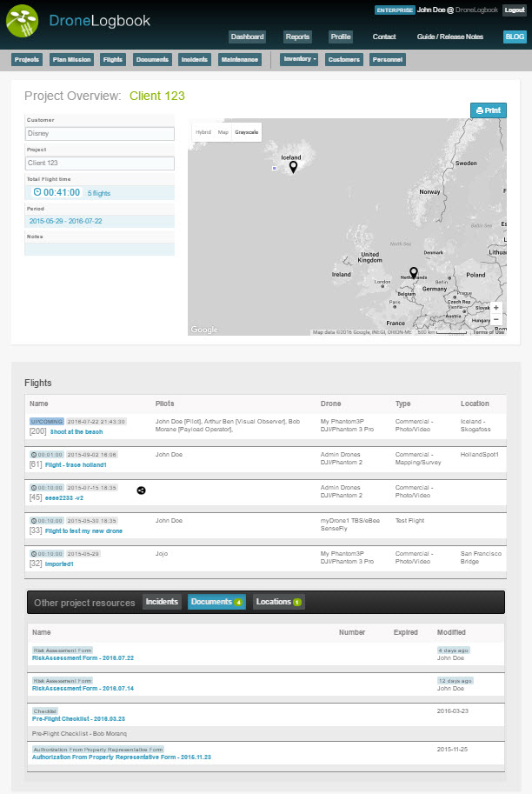Click the UPCOMING badge on flight 200
Viewport: 532px width, 794px height.
tap(47, 421)
